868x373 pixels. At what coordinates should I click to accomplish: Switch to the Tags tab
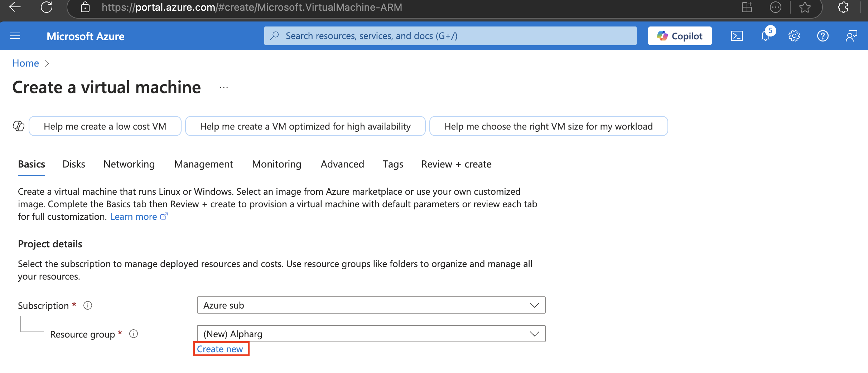click(393, 164)
